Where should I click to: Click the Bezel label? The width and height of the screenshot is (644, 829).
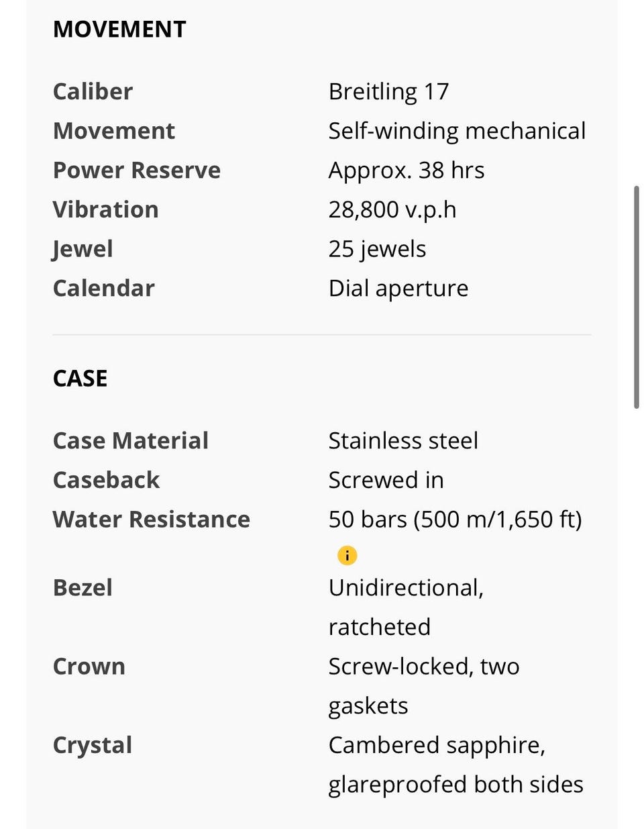pos(83,588)
